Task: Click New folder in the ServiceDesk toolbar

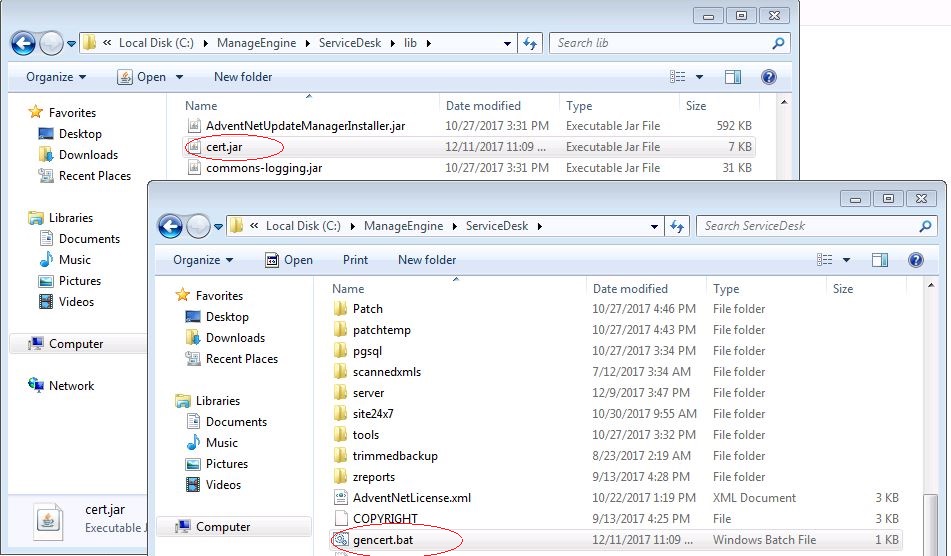Action: point(426,260)
